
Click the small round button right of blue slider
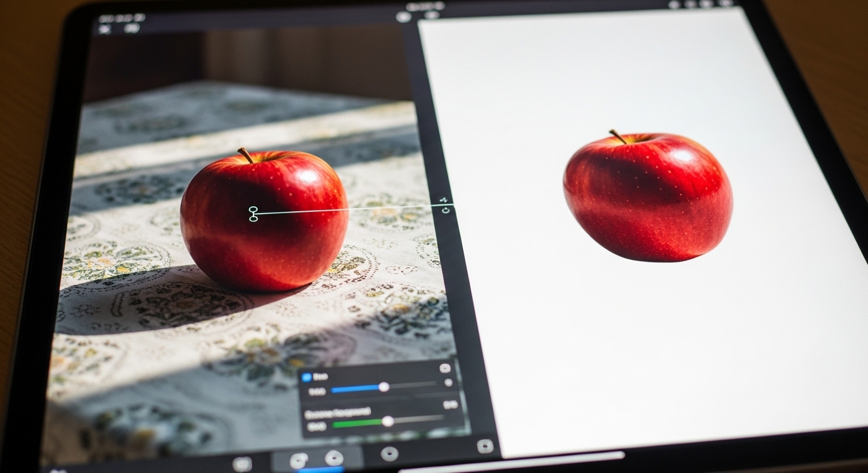(x=448, y=382)
